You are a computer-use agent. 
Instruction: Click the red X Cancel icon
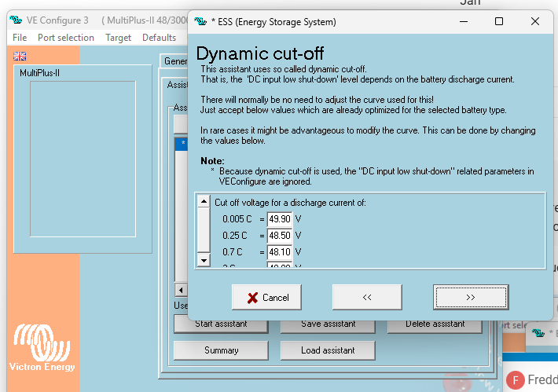pyautogui.click(x=252, y=298)
